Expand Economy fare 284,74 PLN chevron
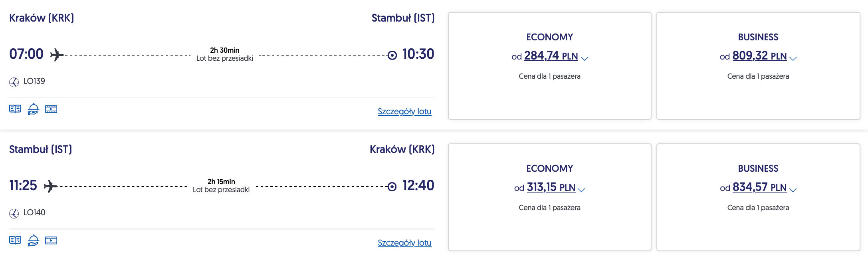 coord(585,58)
